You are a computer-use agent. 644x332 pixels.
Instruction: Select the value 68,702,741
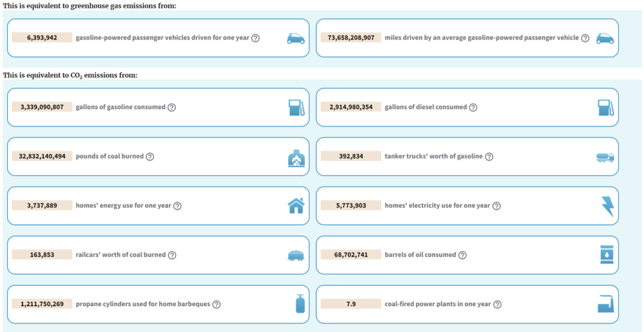pos(351,255)
